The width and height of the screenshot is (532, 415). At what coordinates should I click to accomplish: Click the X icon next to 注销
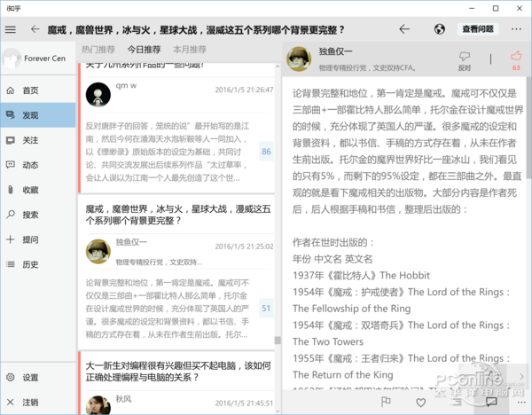[11, 403]
